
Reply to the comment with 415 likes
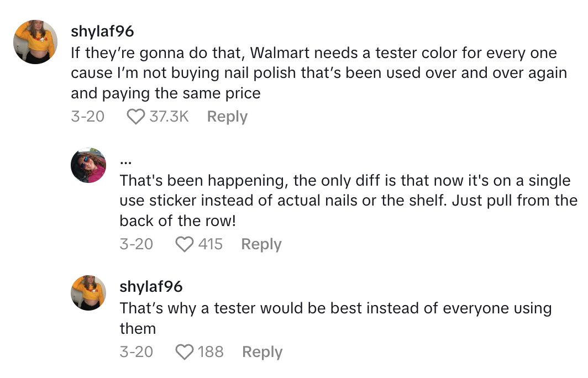[261, 244]
